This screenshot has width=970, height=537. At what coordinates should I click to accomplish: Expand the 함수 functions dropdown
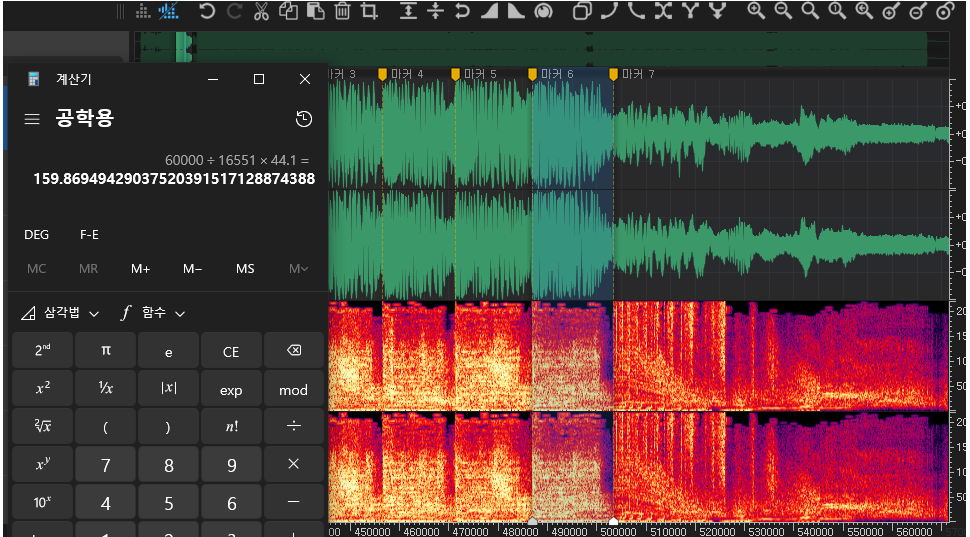point(152,314)
